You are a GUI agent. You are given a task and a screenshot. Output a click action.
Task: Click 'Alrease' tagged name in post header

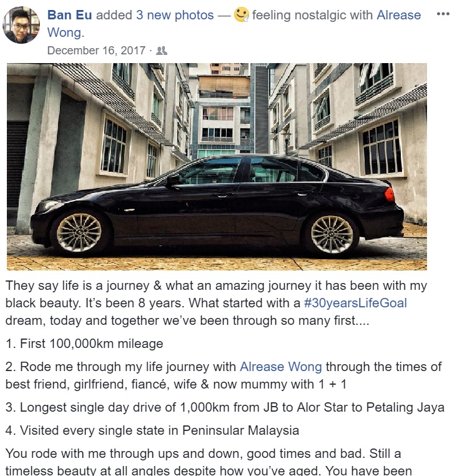point(398,15)
